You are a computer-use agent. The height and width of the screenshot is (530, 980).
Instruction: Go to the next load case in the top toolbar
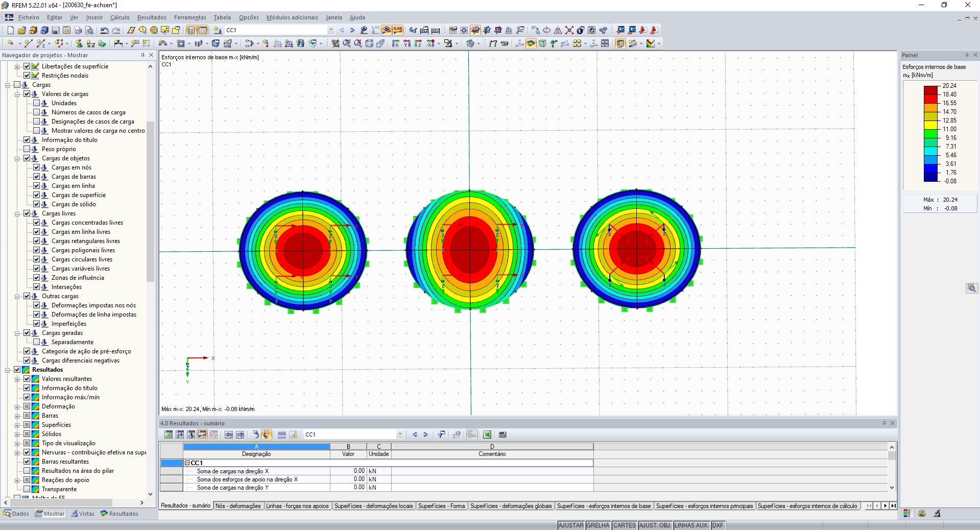click(x=352, y=30)
